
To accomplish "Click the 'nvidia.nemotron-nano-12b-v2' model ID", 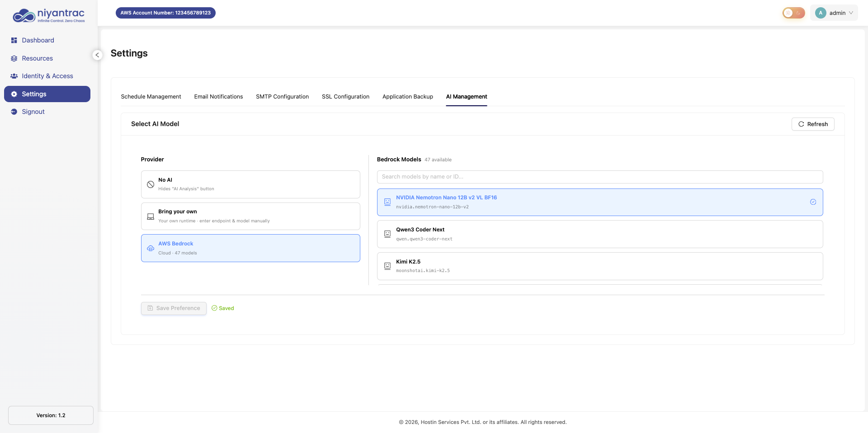I will [432, 207].
